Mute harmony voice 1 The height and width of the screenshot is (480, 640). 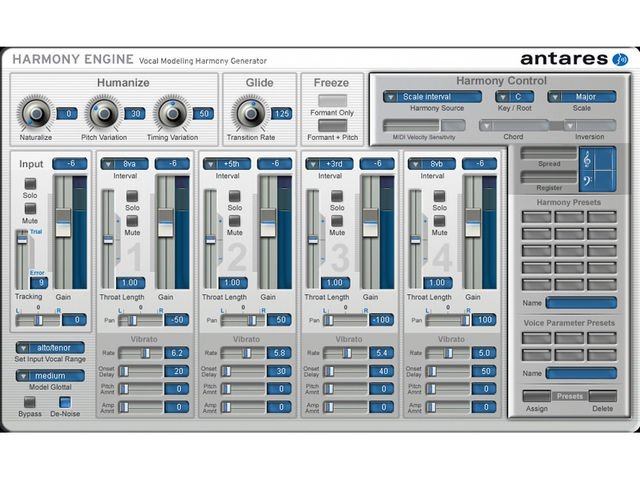point(132,221)
